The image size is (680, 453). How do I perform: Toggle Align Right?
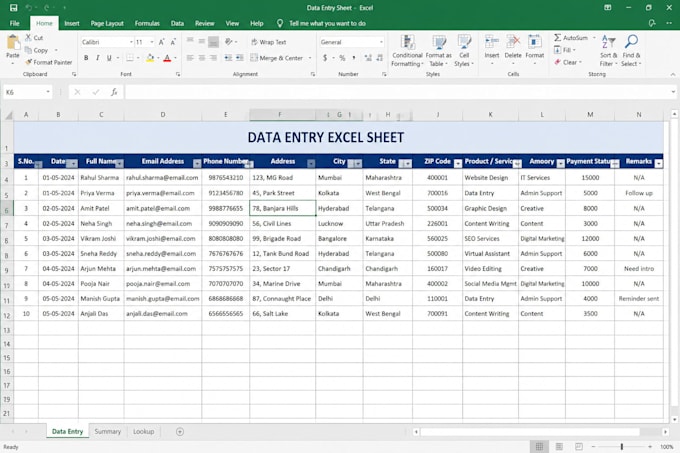point(213,58)
